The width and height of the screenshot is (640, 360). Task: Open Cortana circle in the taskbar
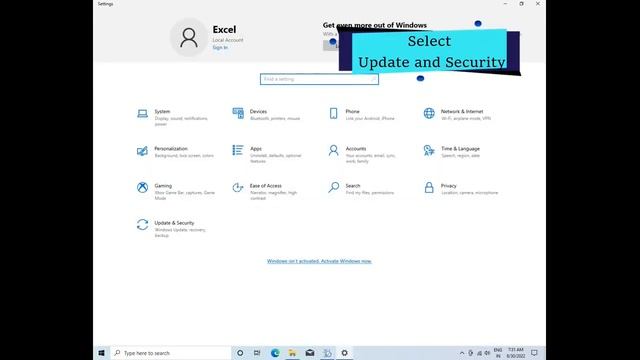240,353
